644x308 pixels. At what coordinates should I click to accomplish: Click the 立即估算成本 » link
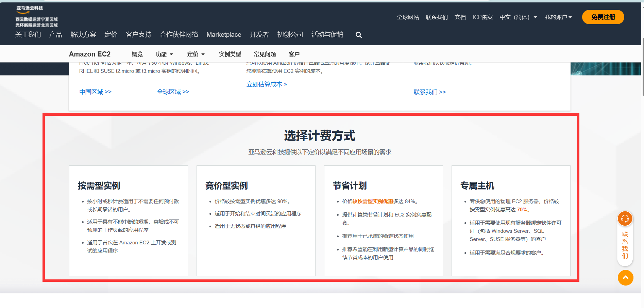[x=267, y=84]
